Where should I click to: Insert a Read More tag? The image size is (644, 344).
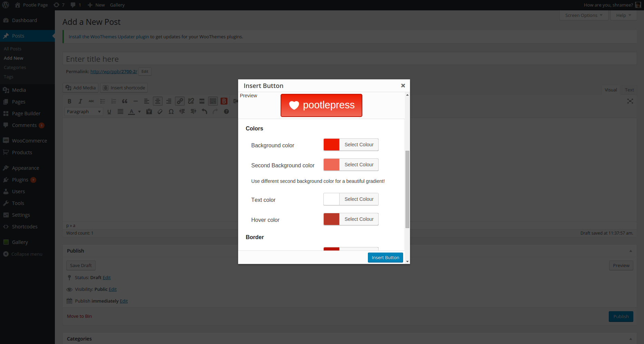(x=202, y=101)
